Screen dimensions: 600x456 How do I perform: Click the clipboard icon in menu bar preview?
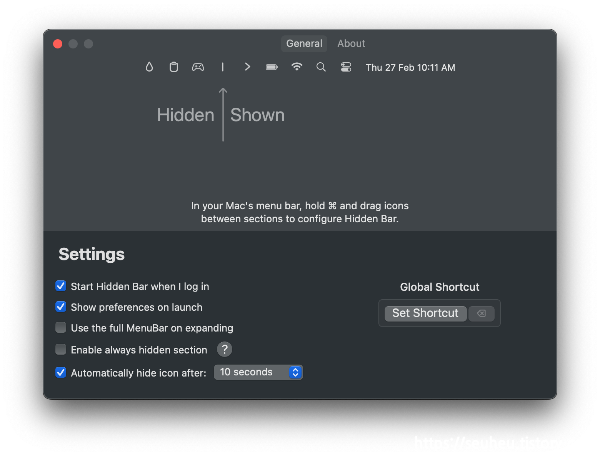(x=174, y=67)
